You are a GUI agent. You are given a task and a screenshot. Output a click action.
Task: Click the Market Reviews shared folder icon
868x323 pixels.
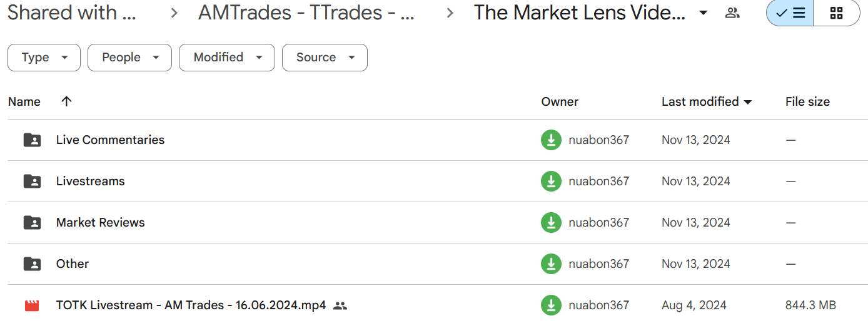[x=32, y=223]
